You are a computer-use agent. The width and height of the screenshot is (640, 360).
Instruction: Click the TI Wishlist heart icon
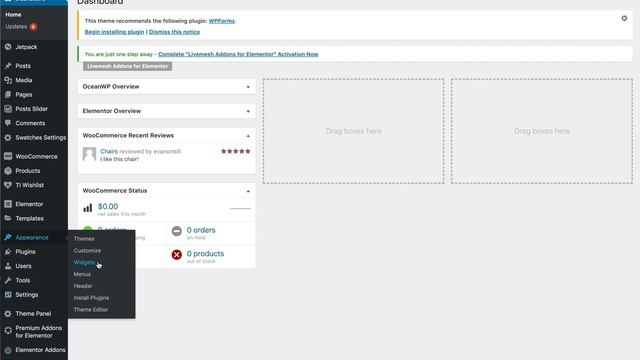tap(8, 185)
